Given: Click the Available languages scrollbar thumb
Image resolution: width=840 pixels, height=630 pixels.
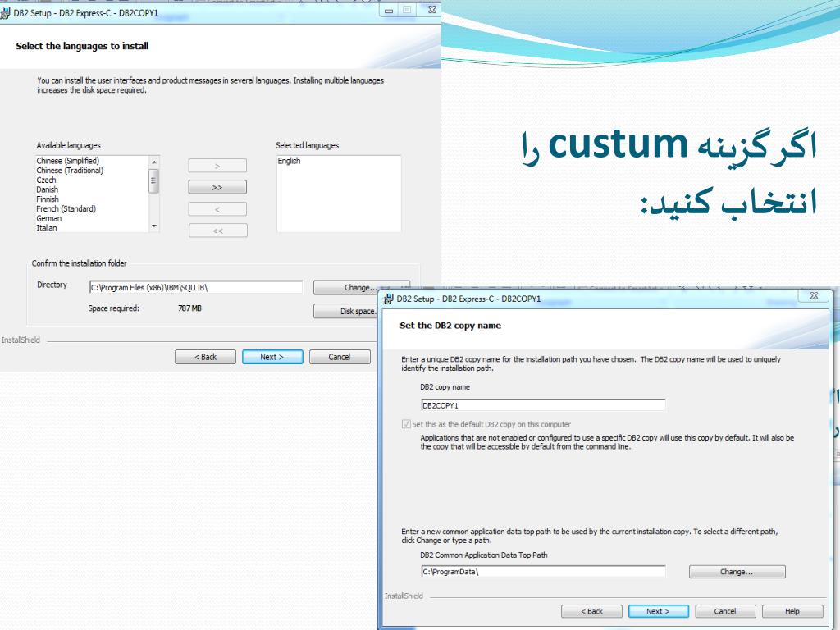Looking at the screenshot, I should click(x=153, y=180).
